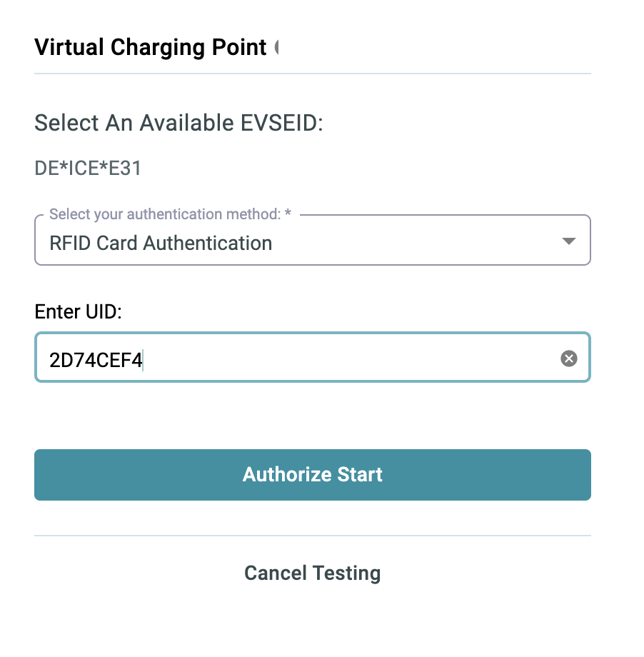Click the required asterisk on the authentication label
Screen dimensions: 644x657
point(288,212)
